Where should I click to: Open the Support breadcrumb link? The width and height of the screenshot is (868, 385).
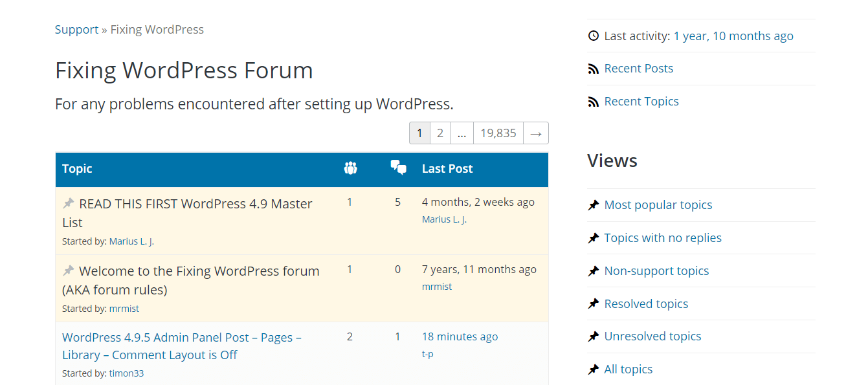pos(76,29)
